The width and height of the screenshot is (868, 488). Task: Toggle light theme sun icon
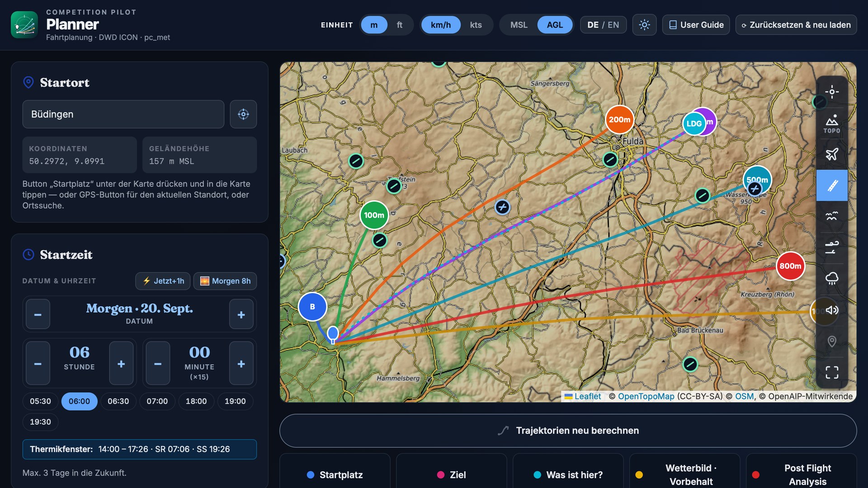tap(644, 25)
